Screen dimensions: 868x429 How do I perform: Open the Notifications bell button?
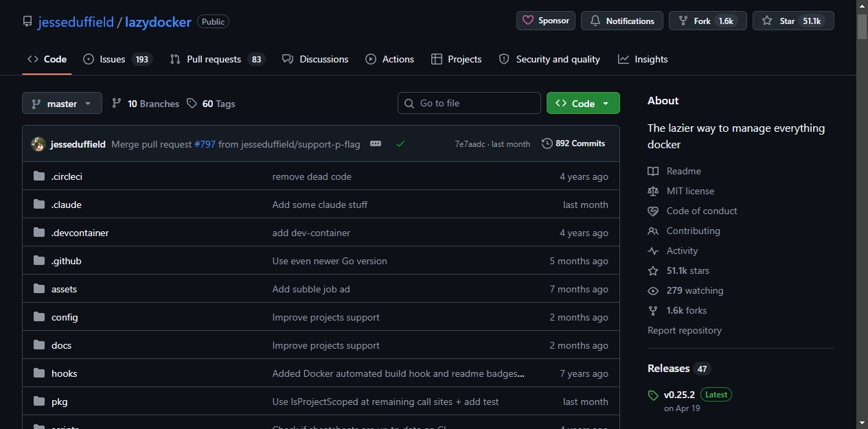622,21
